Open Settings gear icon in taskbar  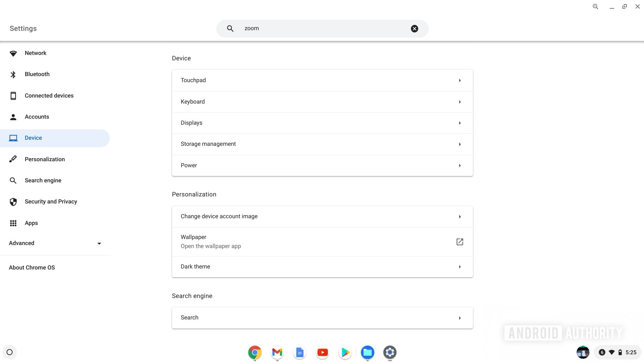(x=389, y=352)
